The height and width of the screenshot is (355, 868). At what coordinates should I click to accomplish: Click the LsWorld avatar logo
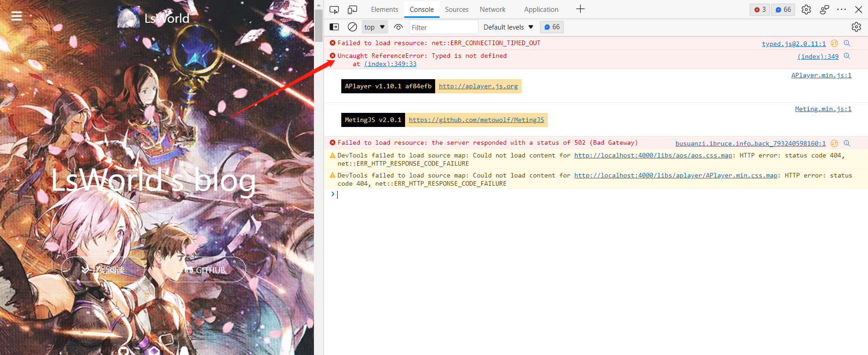pos(128,17)
